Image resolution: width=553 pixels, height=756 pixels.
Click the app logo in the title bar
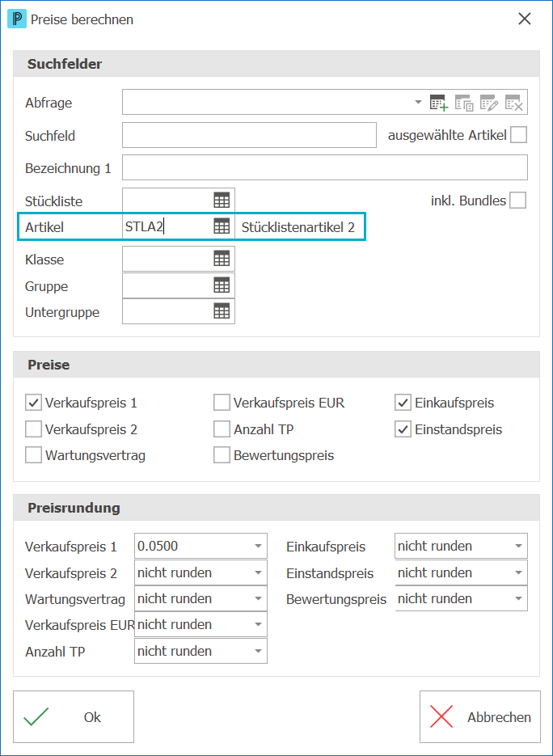(17, 19)
